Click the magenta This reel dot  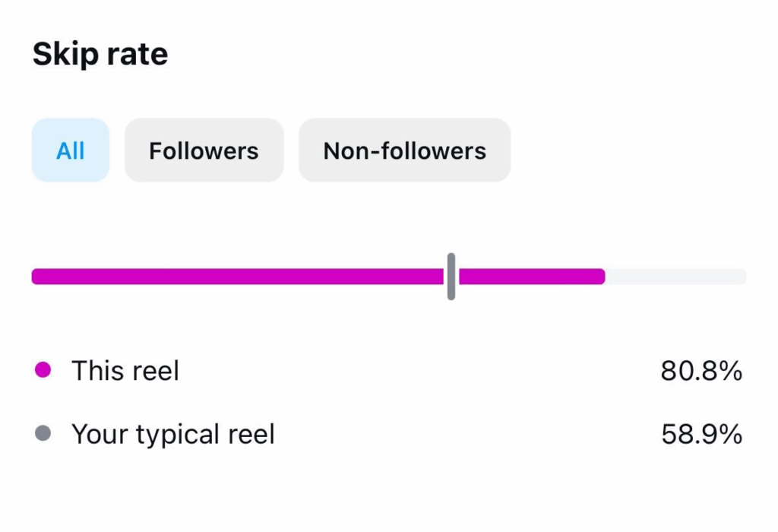[43, 370]
